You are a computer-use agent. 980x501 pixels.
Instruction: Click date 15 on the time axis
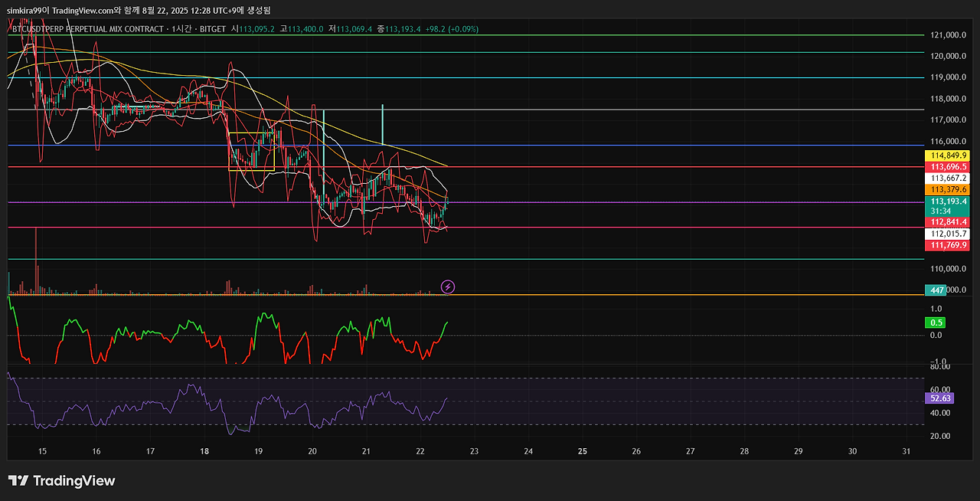pyautogui.click(x=42, y=452)
